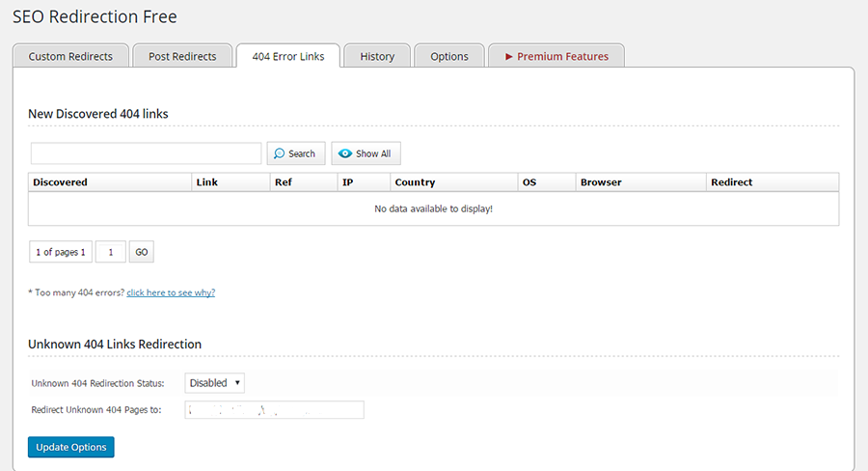Click the Redirect Unknown 404 Pages to field
The image size is (868, 471).
click(x=275, y=410)
